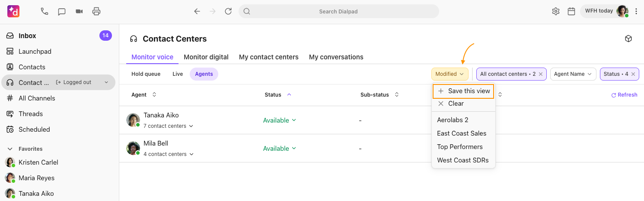Click the profile avatar in top bar
644x201 pixels.
(622, 11)
